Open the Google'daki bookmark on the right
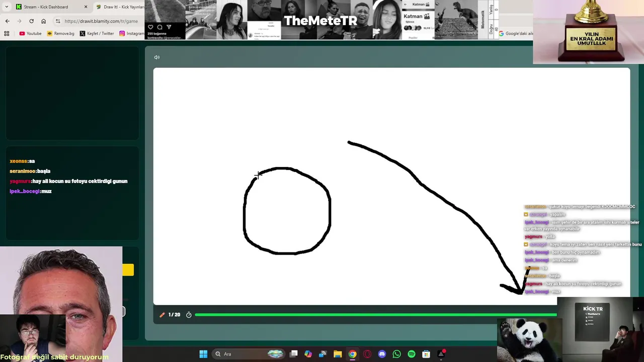This screenshot has width=644, height=362. point(516,34)
